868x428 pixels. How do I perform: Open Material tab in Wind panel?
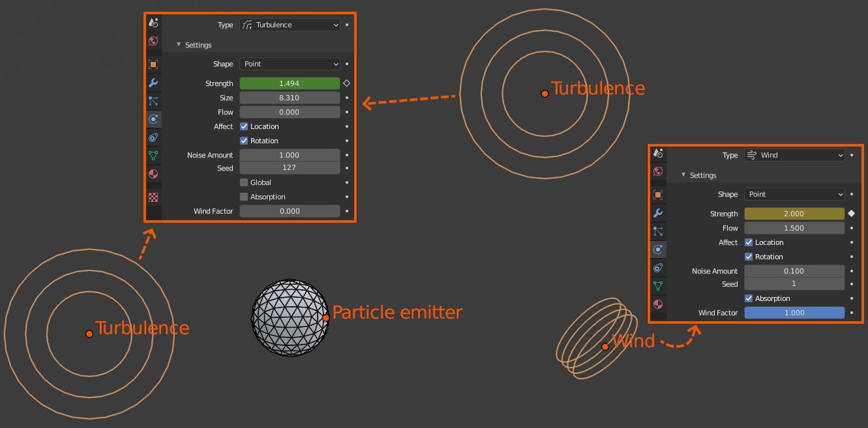pyautogui.click(x=658, y=304)
